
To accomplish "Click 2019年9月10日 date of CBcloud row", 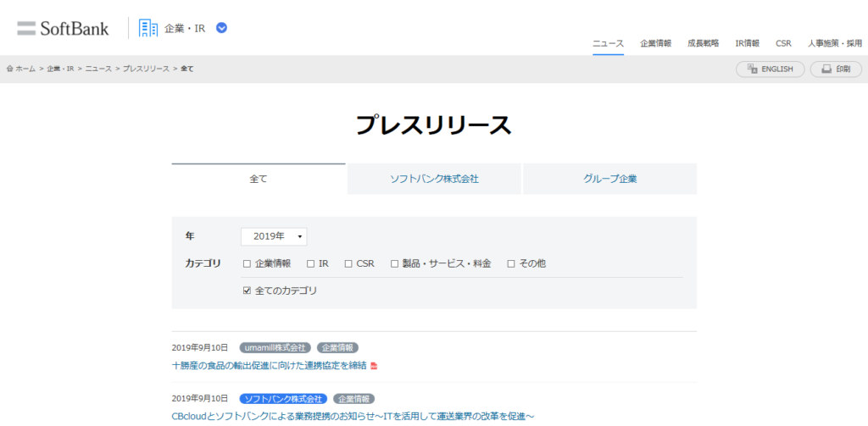I will click(200, 398).
